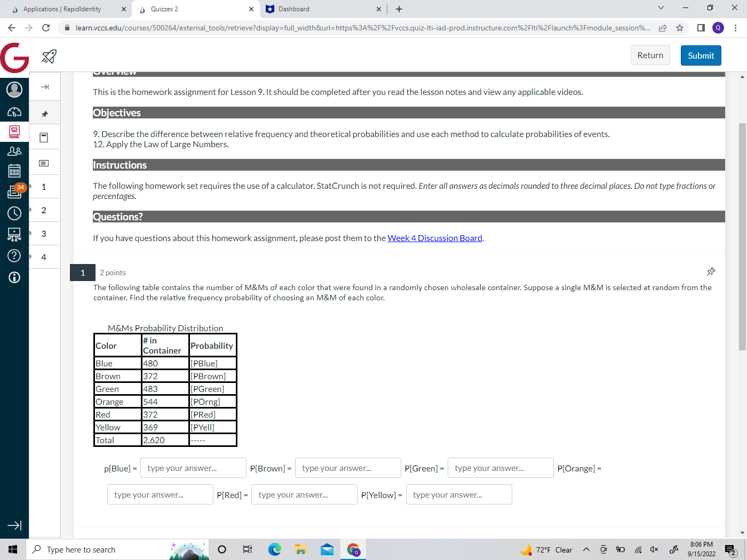Unmute system volume in the taskbar
This screenshot has height=560, width=747.
pyautogui.click(x=654, y=549)
